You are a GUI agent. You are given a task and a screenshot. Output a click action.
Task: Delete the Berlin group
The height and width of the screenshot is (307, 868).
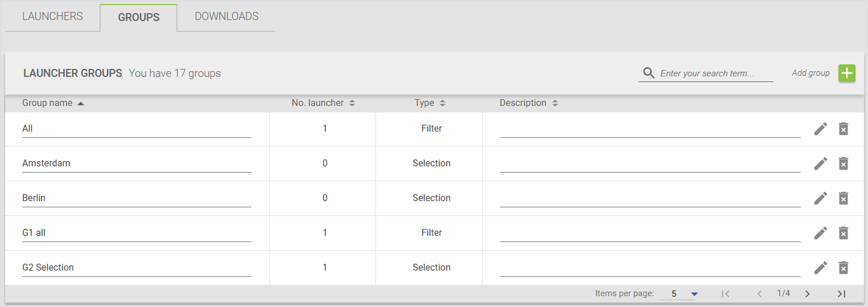point(844,198)
